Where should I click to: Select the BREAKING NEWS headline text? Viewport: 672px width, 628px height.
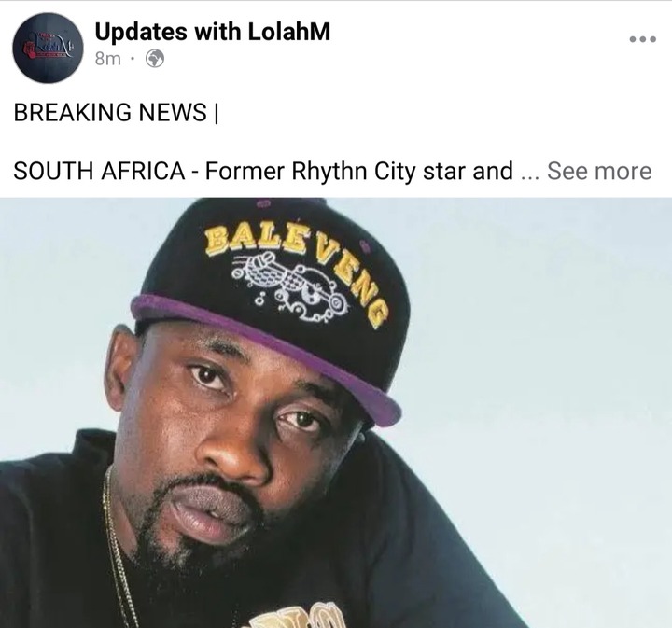coord(116,112)
